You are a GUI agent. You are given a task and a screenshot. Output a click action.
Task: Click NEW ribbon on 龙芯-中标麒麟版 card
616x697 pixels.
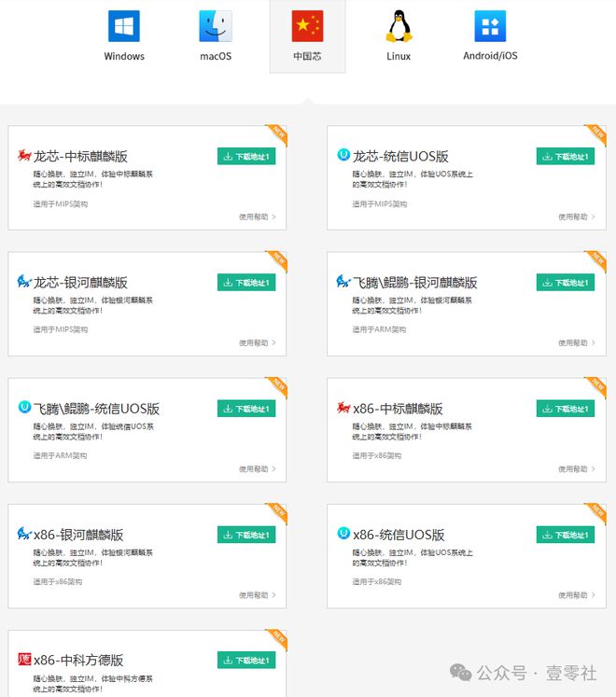(277, 134)
